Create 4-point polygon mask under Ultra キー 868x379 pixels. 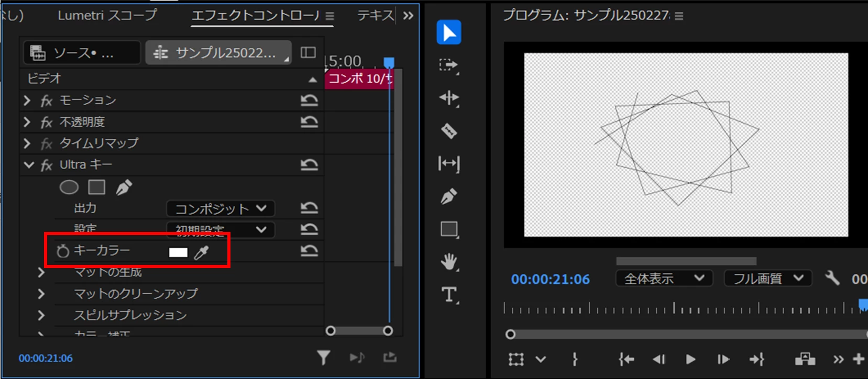tap(97, 187)
